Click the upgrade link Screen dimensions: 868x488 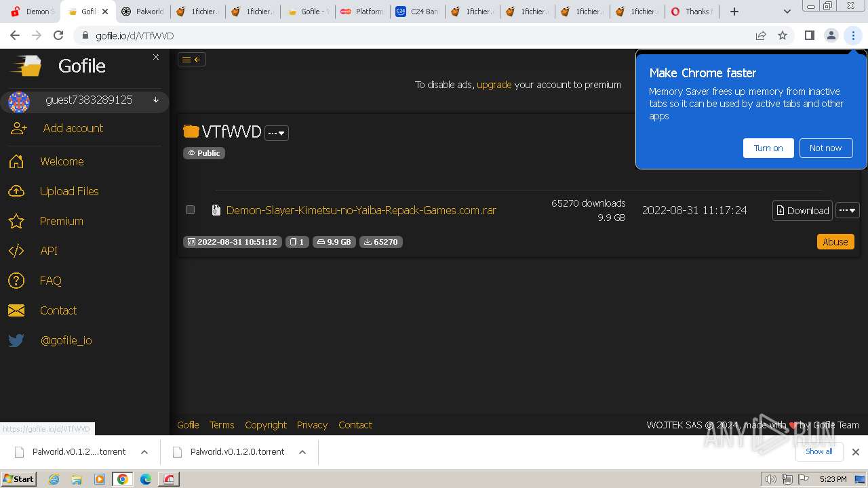pyautogui.click(x=494, y=85)
